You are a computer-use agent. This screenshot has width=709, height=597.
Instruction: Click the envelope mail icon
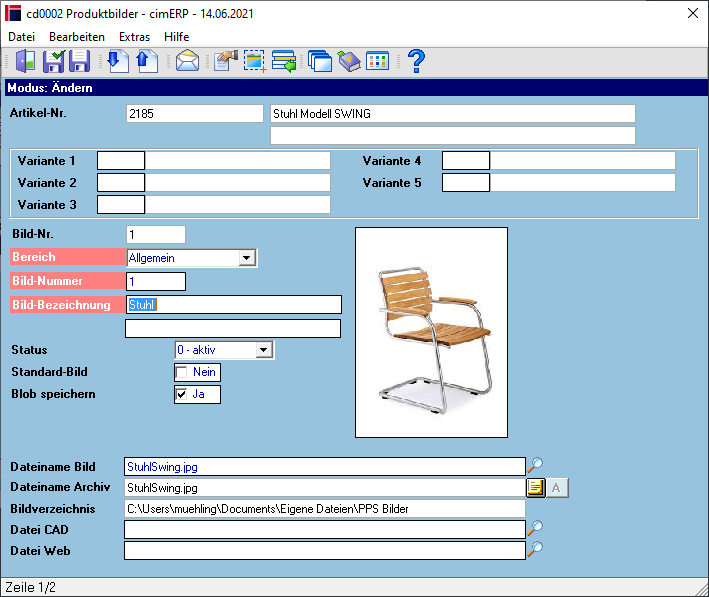coord(187,61)
